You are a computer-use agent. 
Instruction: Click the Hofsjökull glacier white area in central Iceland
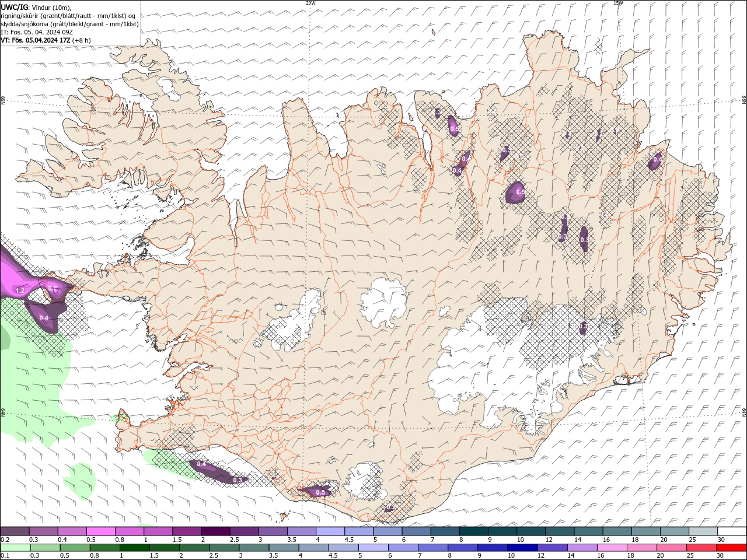[384, 302]
